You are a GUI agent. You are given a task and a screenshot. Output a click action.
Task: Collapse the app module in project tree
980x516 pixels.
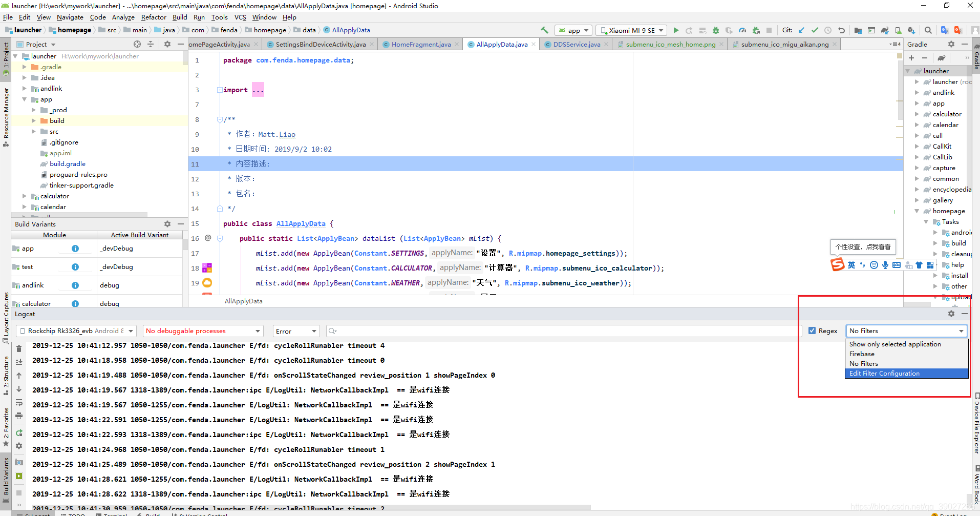click(x=24, y=99)
